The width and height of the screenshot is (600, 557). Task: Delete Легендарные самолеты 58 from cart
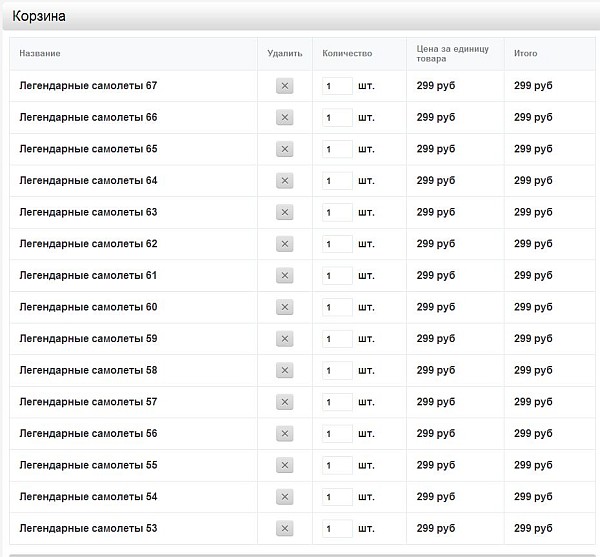[x=284, y=371]
